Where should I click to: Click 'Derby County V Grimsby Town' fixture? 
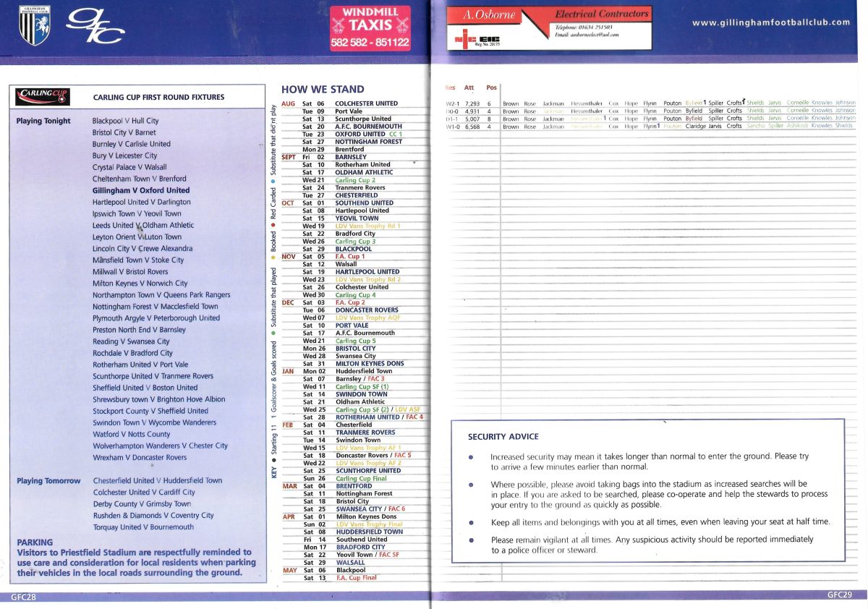(142, 503)
